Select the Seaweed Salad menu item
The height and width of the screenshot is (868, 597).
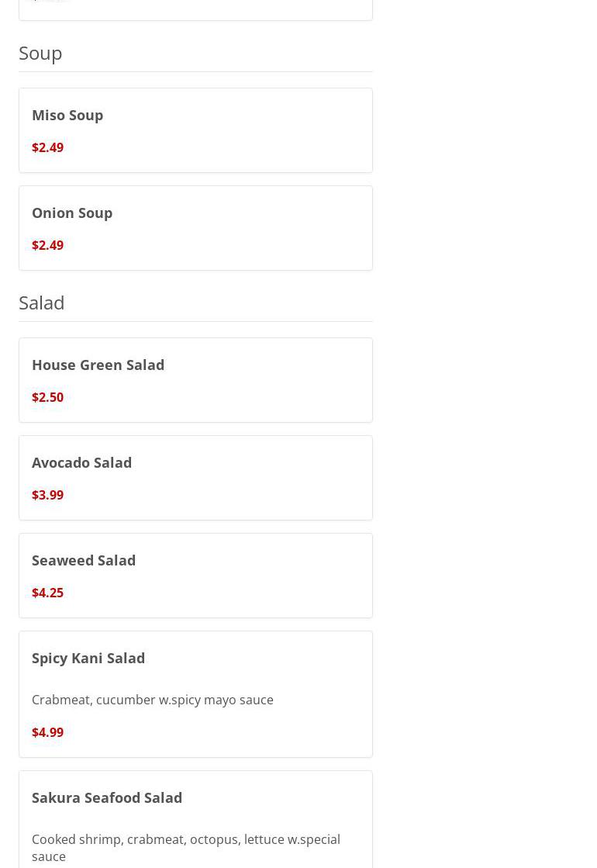(195, 576)
